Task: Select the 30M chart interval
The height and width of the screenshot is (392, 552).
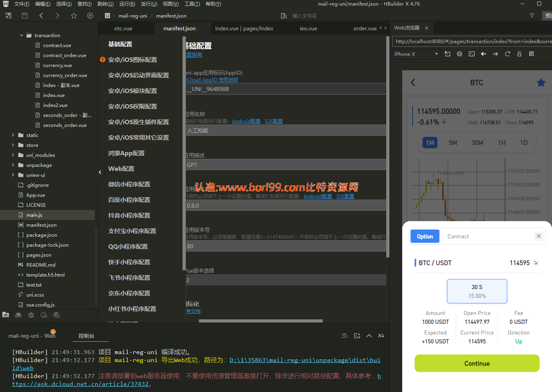Action: coord(477,143)
